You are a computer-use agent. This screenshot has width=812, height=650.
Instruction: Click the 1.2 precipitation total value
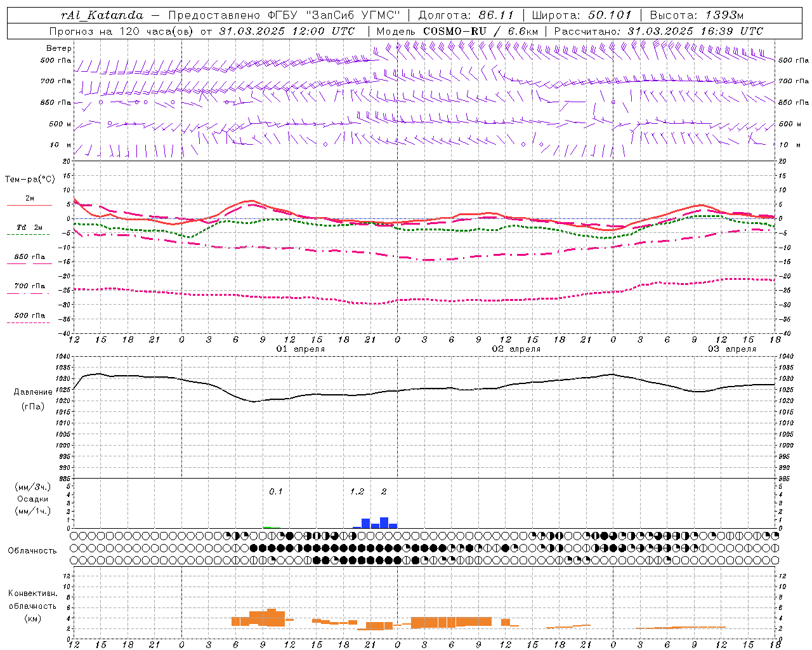click(357, 491)
